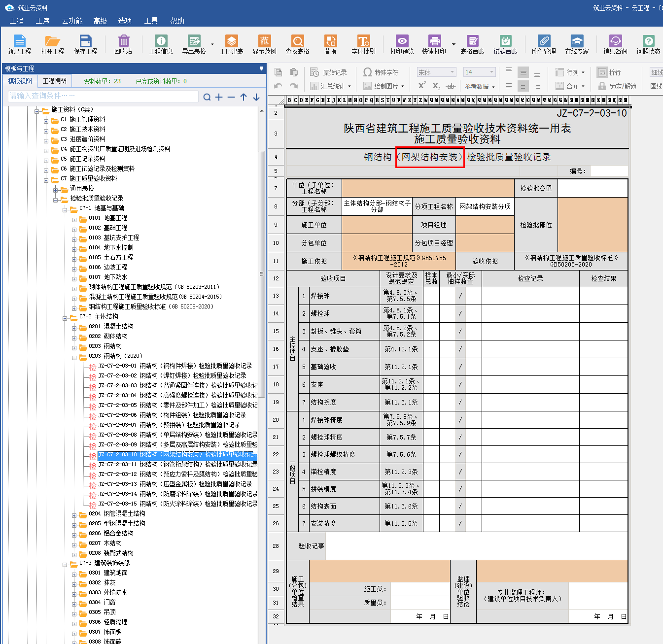Apply superscript formatting X²
The image size is (663, 644).
click(422, 86)
